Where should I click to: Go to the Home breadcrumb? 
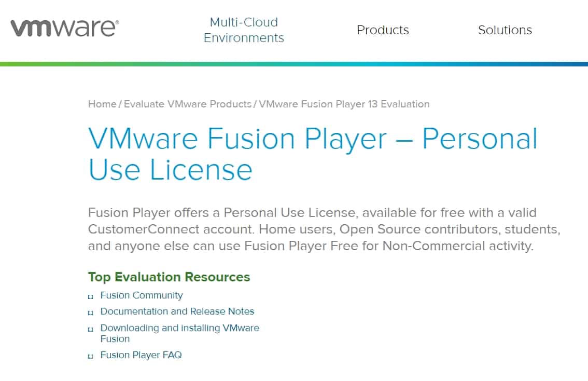(x=102, y=104)
